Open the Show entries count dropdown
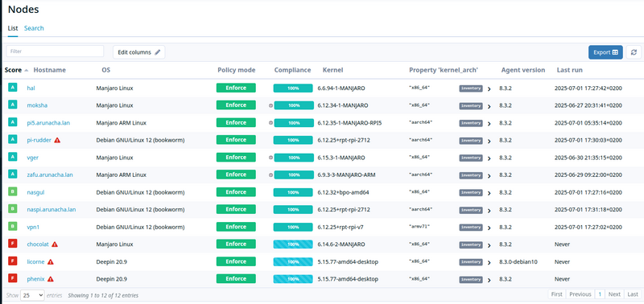 click(32, 295)
